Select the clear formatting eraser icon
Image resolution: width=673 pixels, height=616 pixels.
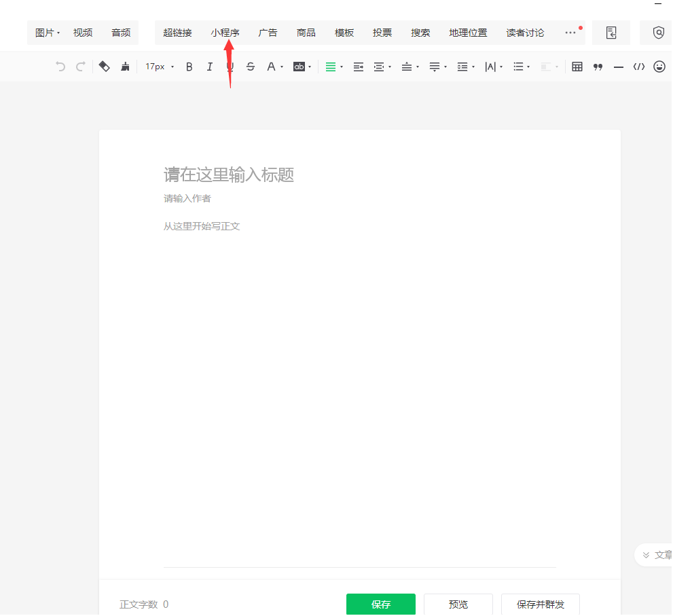point(105,67)
